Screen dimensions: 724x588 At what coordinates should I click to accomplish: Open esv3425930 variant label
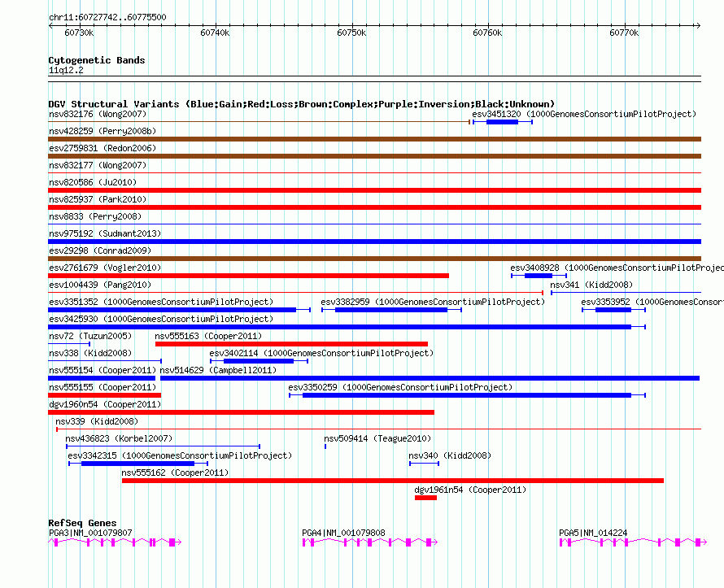(x=161, y=319)
